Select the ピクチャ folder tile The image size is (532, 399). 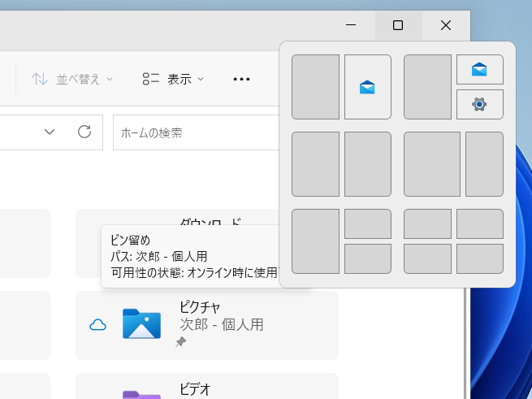(207, 325)
